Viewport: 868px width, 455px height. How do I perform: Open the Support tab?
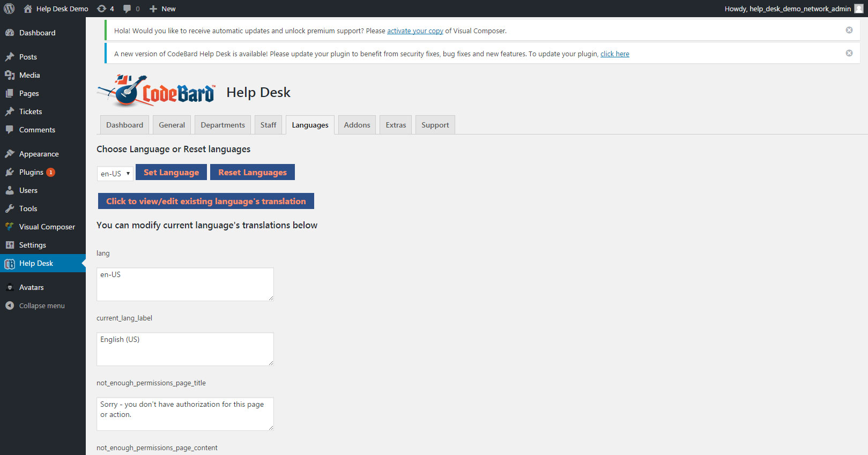435,125
